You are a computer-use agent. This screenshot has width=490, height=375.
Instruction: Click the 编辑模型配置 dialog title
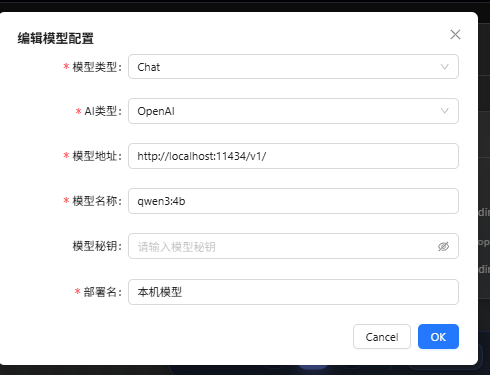pyautogui.click(x=56, y=38)
